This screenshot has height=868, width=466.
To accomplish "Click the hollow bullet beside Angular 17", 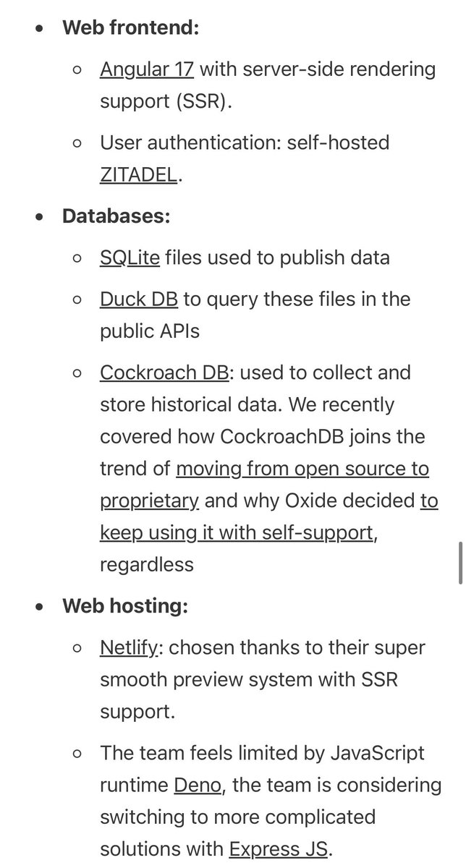I will point(78,71).
